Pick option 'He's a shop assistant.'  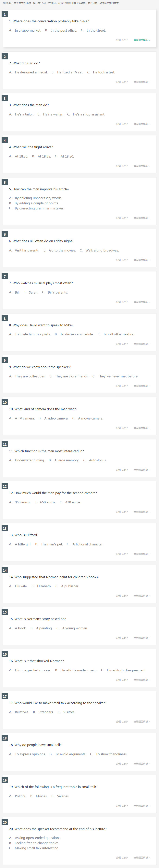(x=86, y=114)
